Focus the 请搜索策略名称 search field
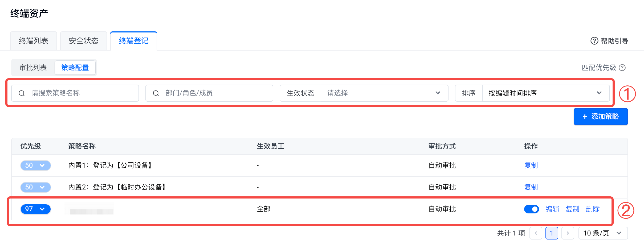This screenshot has width=644, height=248. [x=80, y=93]
